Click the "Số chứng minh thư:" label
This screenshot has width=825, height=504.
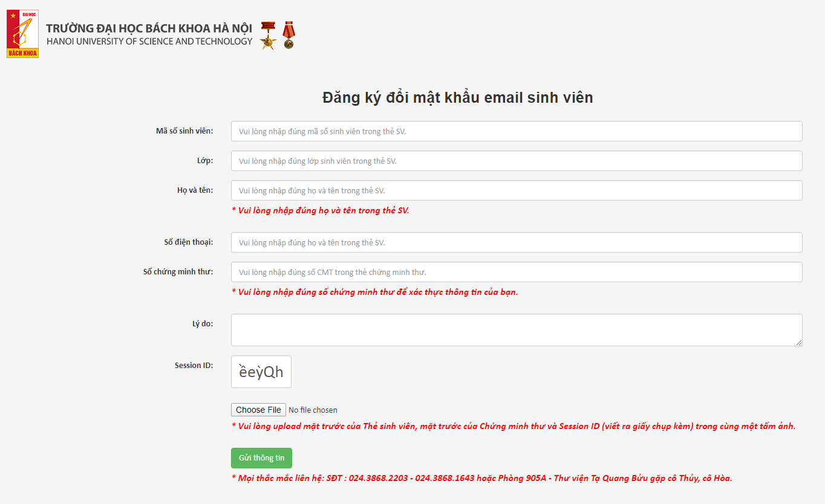[178, 272]
